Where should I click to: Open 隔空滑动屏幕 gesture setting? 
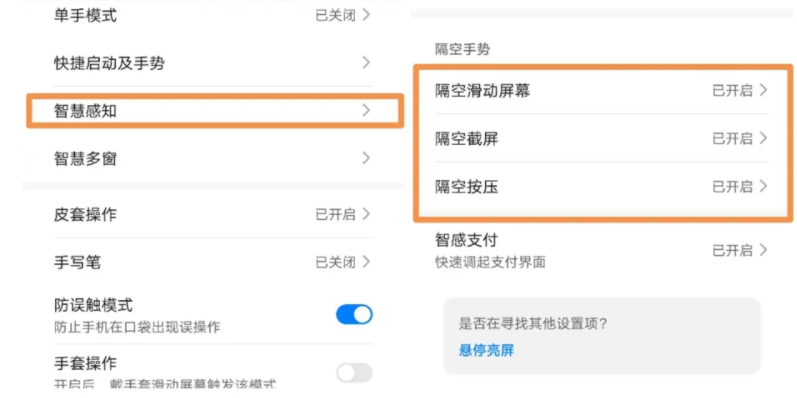coord(602,90)
